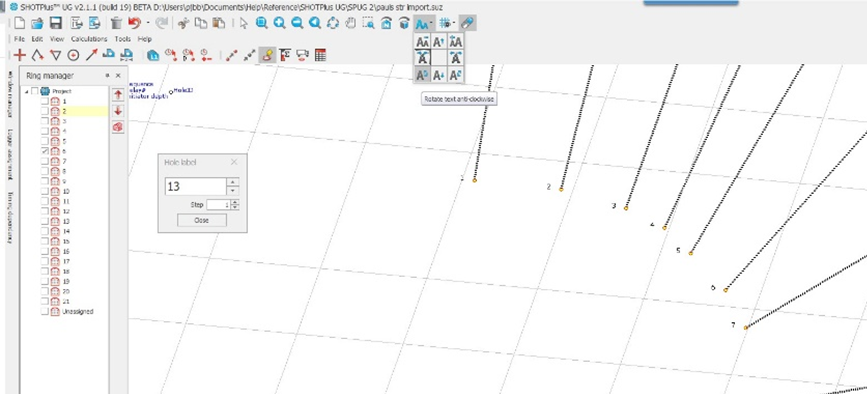Click the highlighted hole label stamp tool

pos(268,55)
